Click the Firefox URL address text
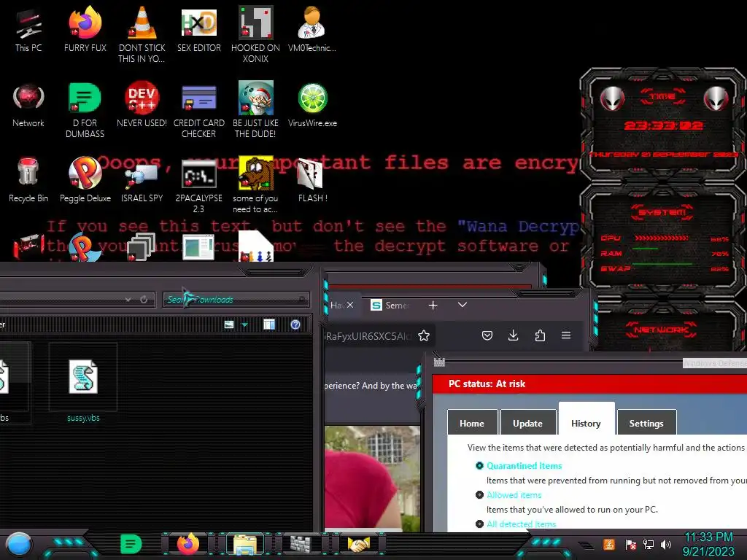 tap(368, 335)
